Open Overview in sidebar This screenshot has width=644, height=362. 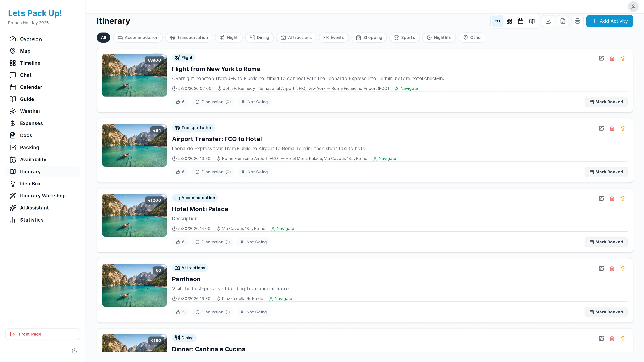pos(43,39)
